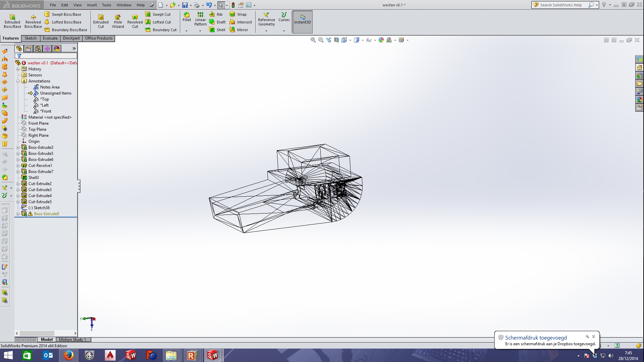Screen dimensions: 644x362
Task: Select the Rib tool
Action: click(216, 14)
